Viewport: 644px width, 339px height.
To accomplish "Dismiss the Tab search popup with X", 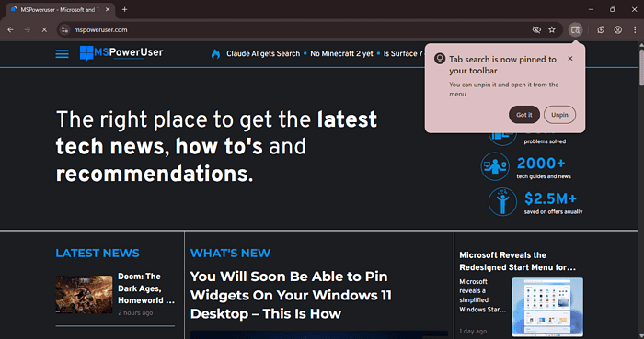I will click(x=570, y=59).
